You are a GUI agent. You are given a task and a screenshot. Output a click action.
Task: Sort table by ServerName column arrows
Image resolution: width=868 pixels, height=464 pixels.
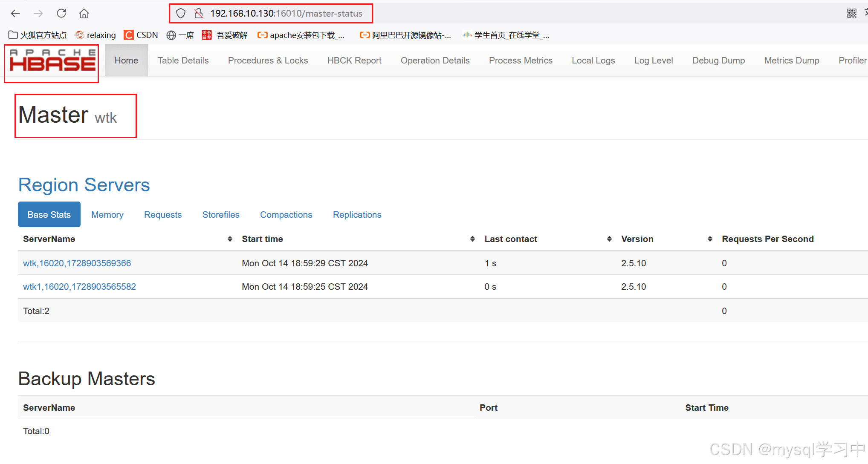(x=230, y=239)
